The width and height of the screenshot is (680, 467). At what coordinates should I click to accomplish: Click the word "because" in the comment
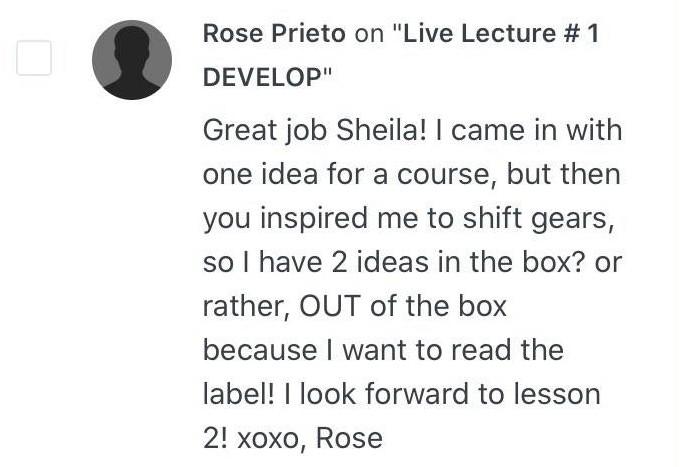pyautogui.click(x=260, y=350)
